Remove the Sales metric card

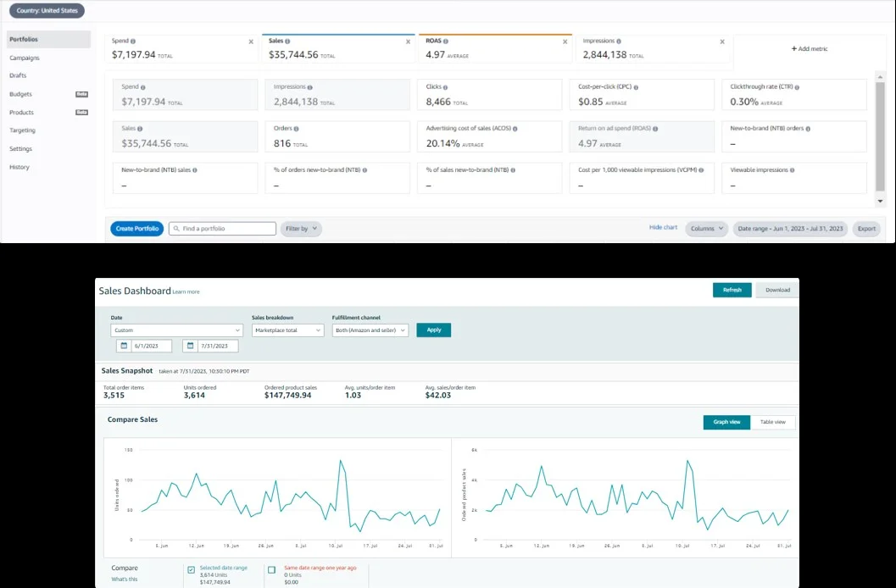[x=408, y=42]
